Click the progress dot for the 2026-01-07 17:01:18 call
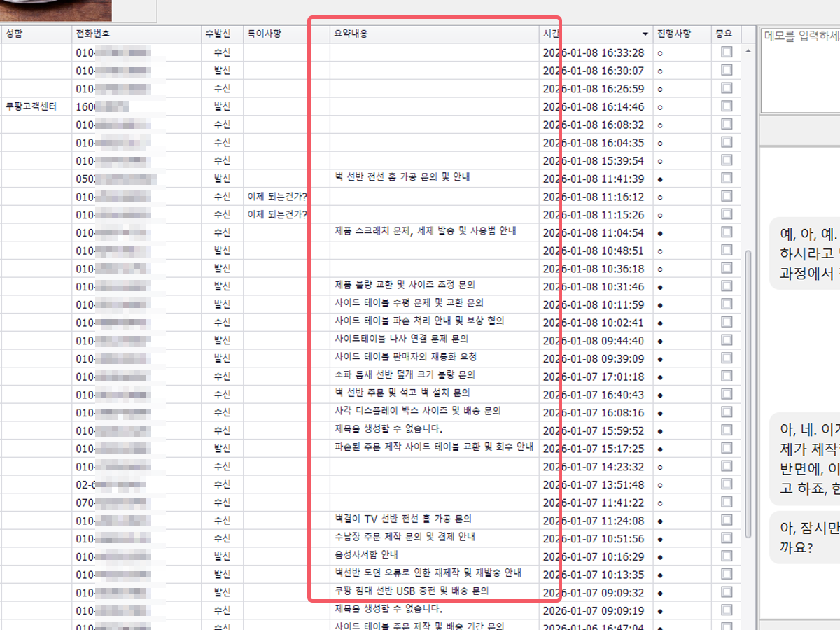Viewport: 840px width, 630px height. (x=660, y=377)
